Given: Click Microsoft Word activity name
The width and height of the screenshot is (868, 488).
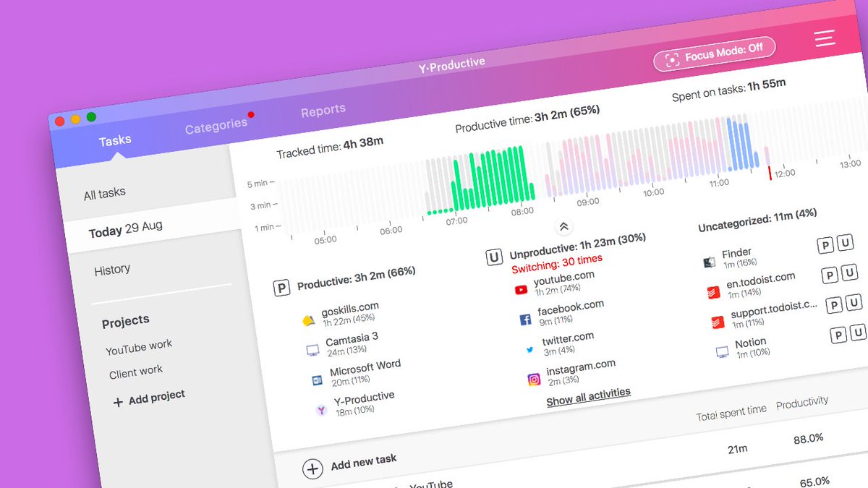Looking at the screenshot, I should tap(365, 368).
